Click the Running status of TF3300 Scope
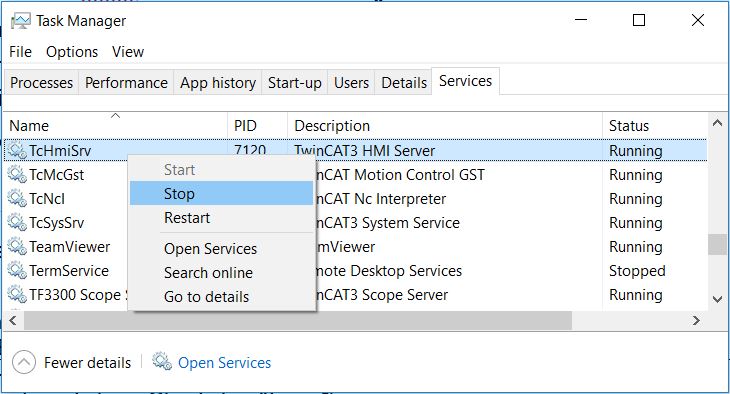The width and height of the screenshot is (730, 394). coord(635,295)
